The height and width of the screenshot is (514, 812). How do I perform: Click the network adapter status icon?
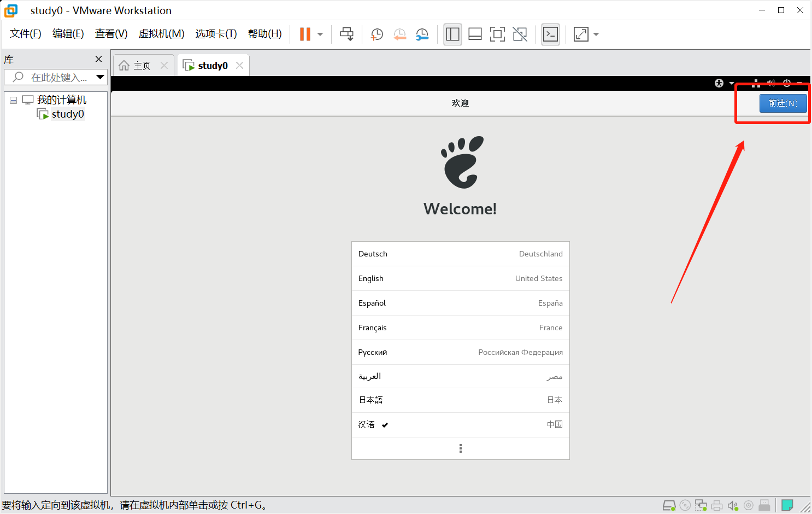(701, 505)
